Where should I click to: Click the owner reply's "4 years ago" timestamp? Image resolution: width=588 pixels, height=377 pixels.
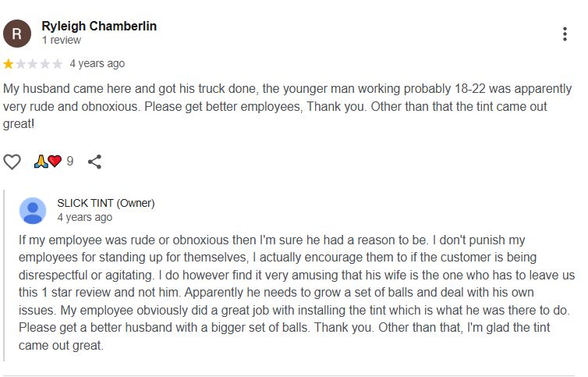tap(84, 217)
